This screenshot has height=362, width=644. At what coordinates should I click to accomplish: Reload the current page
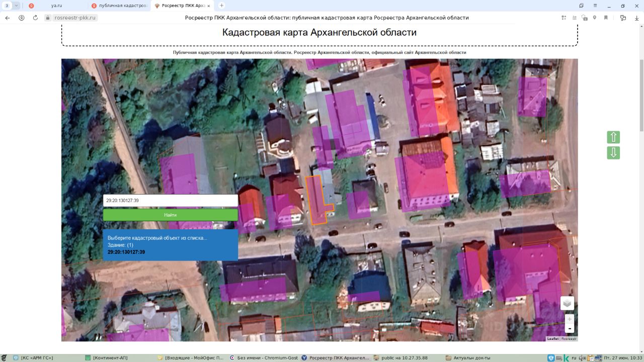(x=35, y=18)
